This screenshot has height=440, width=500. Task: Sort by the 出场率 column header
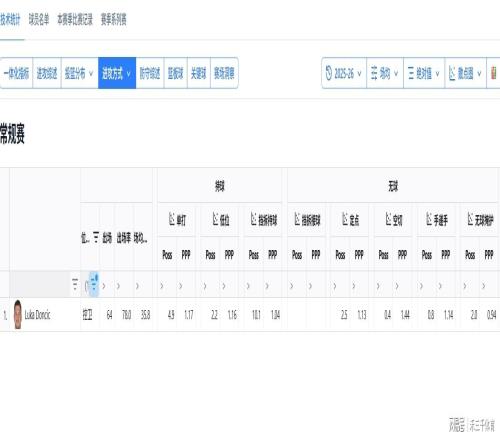pyautogui.click(x=124, y=238)
